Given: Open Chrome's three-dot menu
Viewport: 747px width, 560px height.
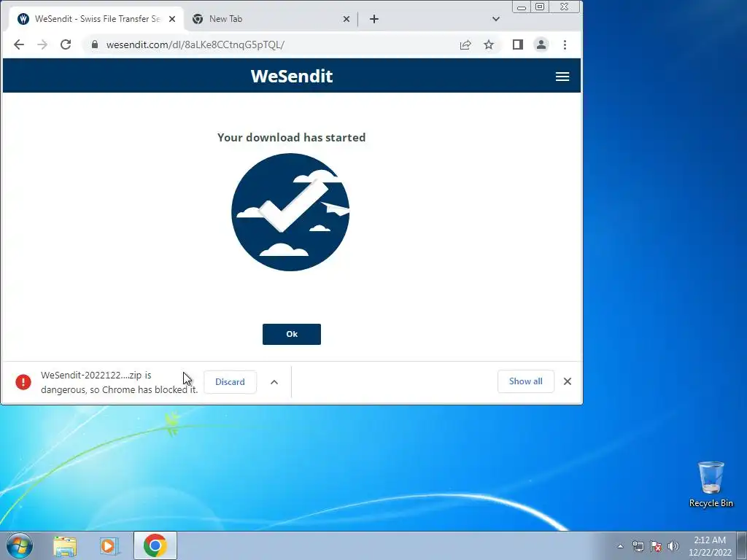Looking at the screenshot, I should click(x=565, y=44).
